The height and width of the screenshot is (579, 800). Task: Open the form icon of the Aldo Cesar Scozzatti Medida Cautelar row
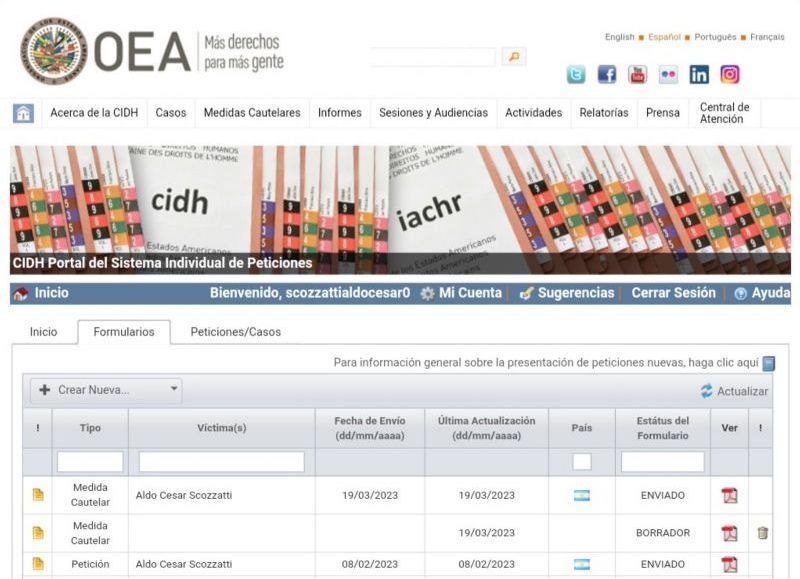point(38,495)
